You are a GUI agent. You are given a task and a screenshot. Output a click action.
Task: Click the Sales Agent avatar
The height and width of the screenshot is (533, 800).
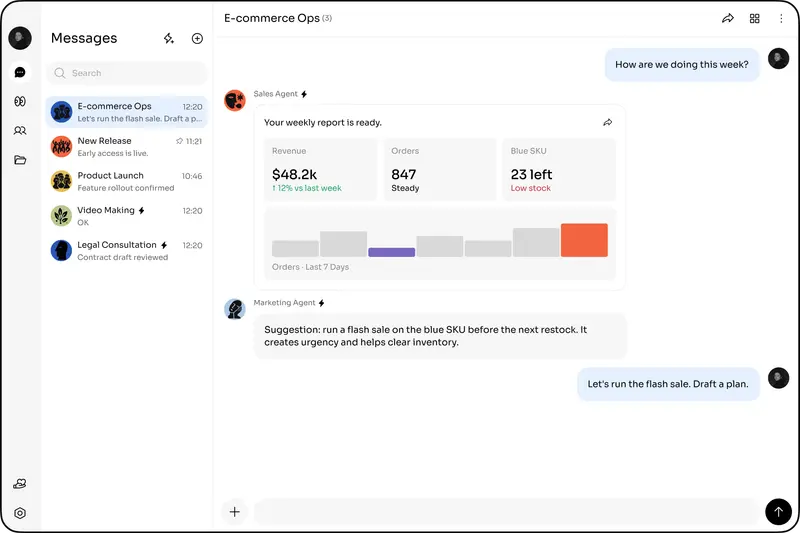click(235, 100)
